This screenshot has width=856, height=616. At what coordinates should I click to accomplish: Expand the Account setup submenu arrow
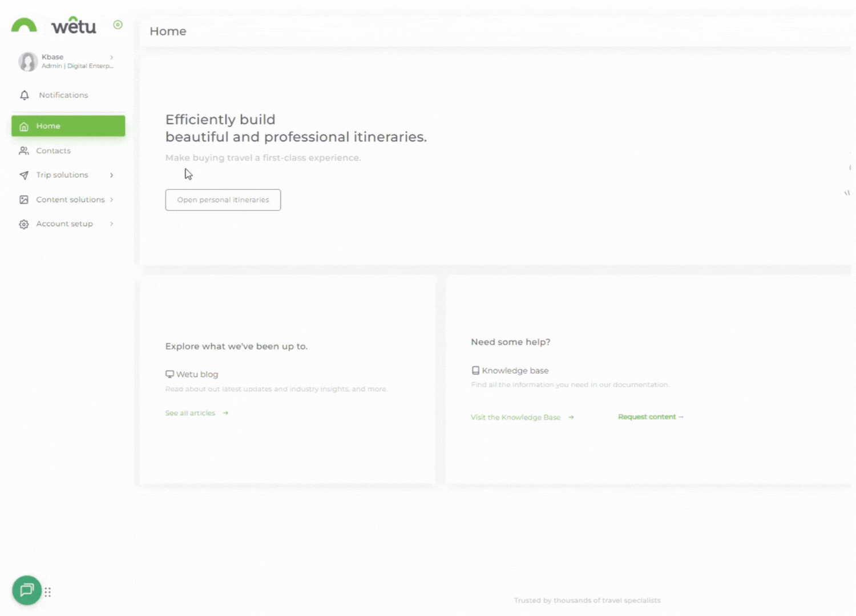tap(112, 224)
